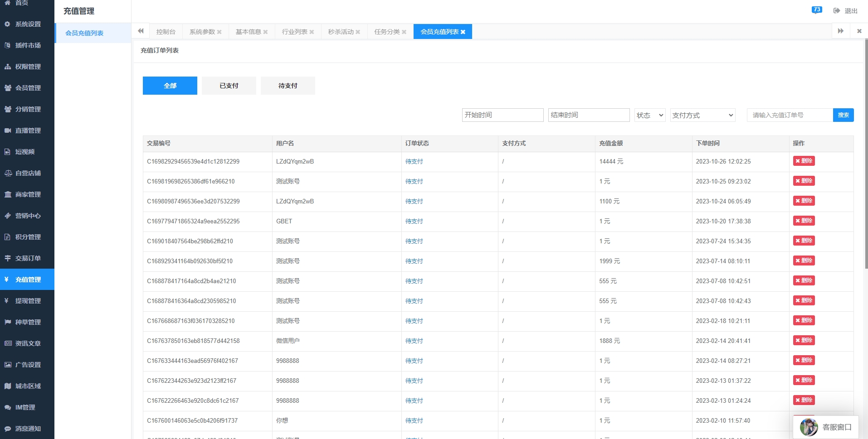
Task: Click the tab scroll-right double arrow icon
Action: click(840, 31)
